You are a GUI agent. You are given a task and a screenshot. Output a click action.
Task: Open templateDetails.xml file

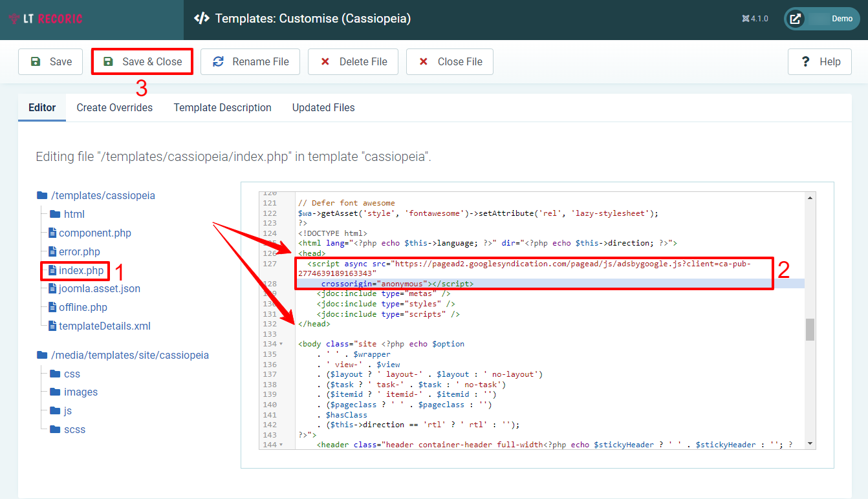(104, 326)
